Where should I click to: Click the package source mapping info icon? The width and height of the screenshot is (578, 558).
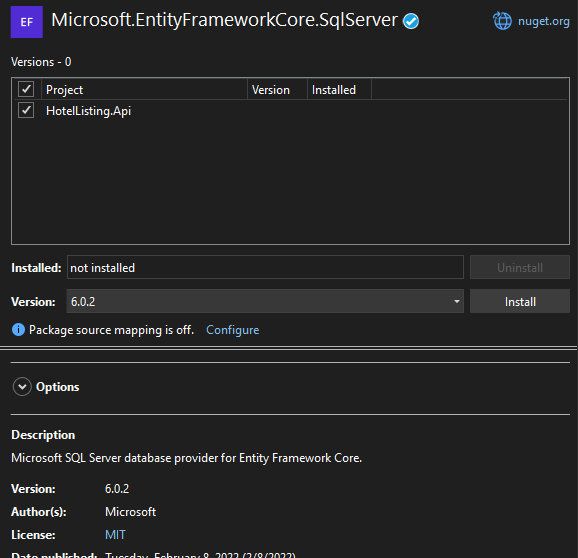coord(18,329)
